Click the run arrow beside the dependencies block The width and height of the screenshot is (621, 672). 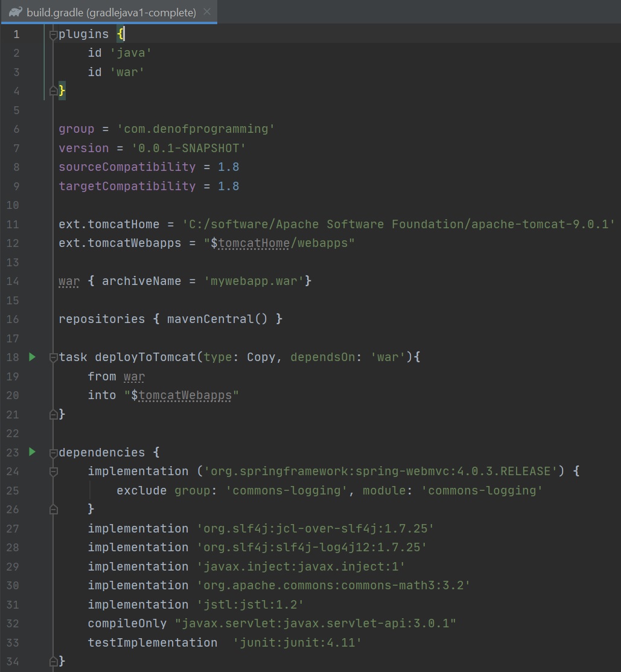[33, 452]
